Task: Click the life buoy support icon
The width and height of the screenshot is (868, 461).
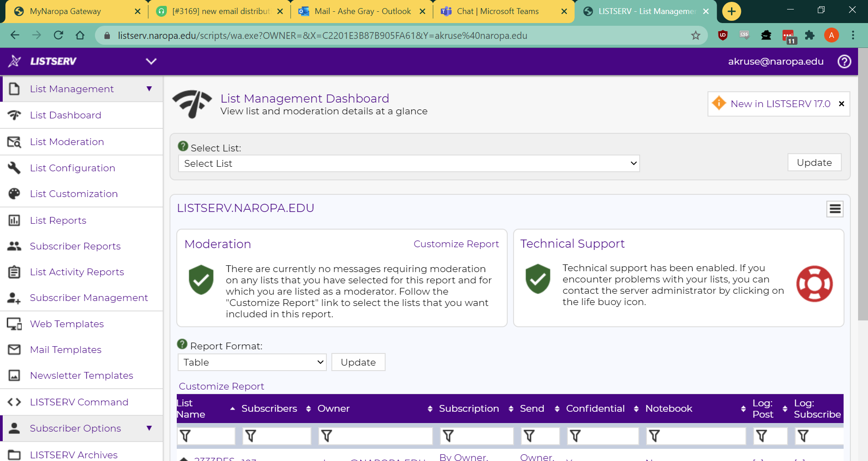Action: click(814, 284)
